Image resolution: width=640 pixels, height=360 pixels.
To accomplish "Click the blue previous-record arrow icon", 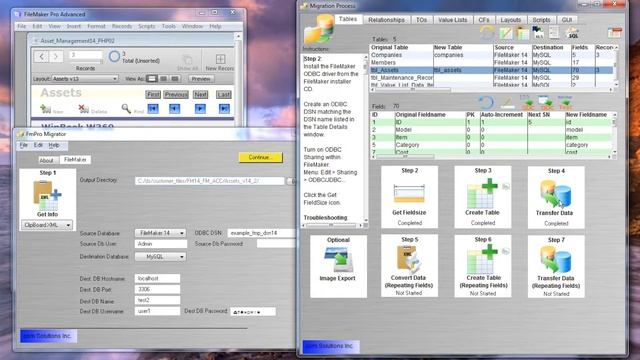I will tap(175, 109).
